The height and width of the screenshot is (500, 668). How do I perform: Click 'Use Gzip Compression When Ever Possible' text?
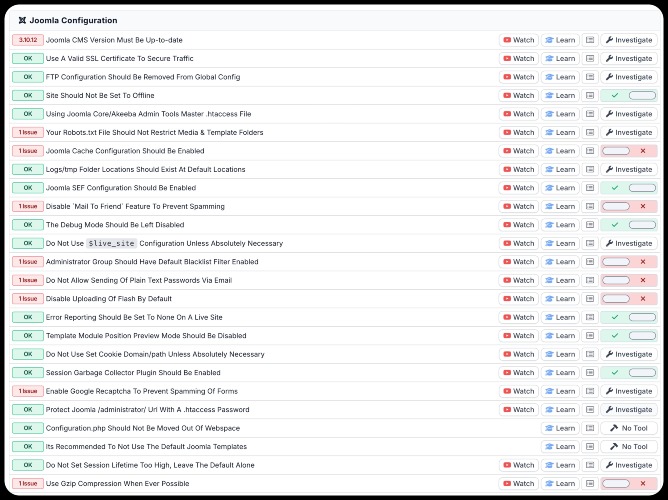point(118,484)
